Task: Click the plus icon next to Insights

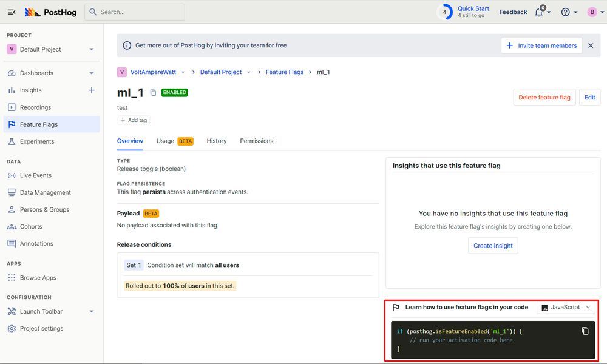Action: point(92,90)
